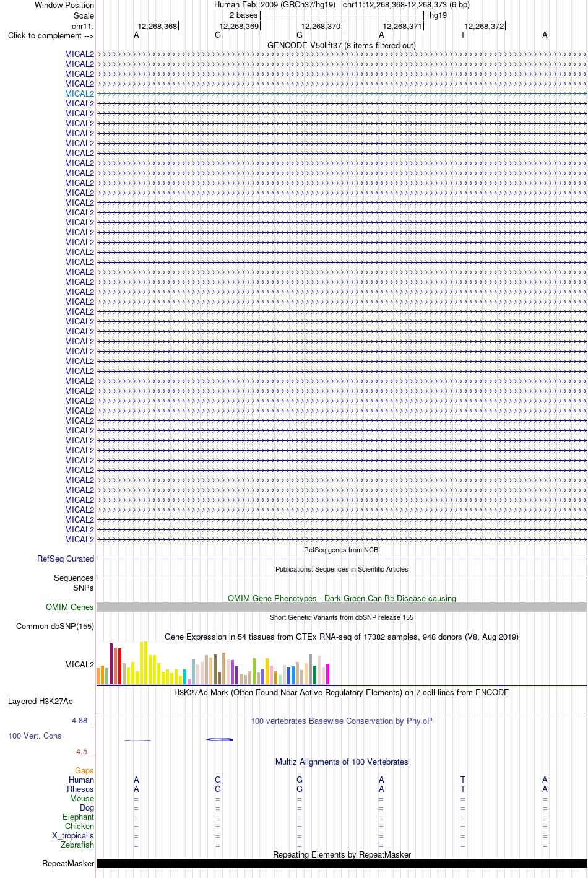The image size is (588, 878).
Task: Select the X_tropicalis alignment row label
Action: click(x=73, y=835)
